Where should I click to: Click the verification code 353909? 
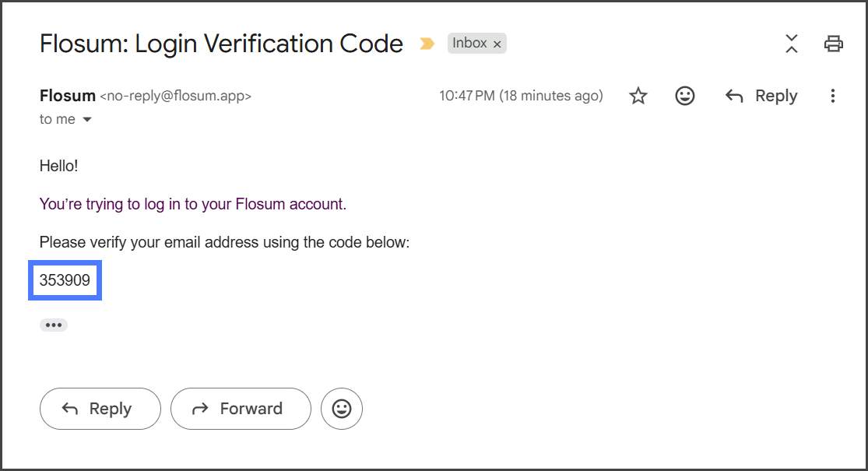click(x=65, y=280)
